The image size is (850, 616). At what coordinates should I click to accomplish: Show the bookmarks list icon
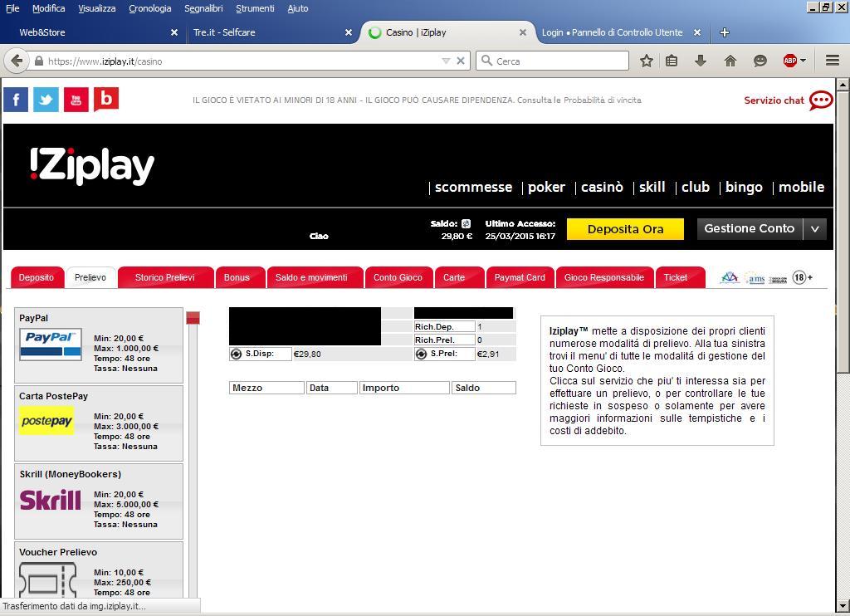pyautogui.click(x=671, y=61)
